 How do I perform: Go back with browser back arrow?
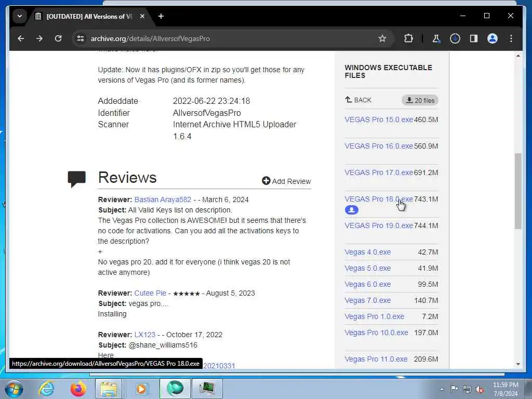[21, 38]
